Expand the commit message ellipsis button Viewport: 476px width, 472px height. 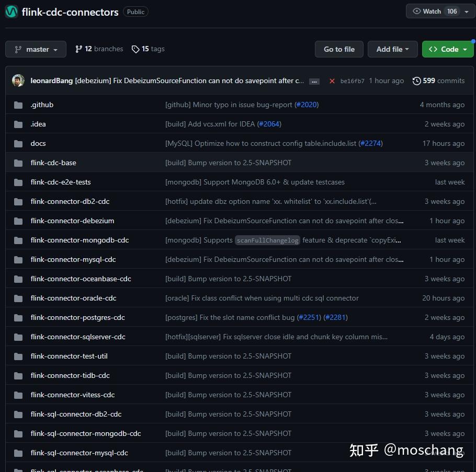click(314, 82)
